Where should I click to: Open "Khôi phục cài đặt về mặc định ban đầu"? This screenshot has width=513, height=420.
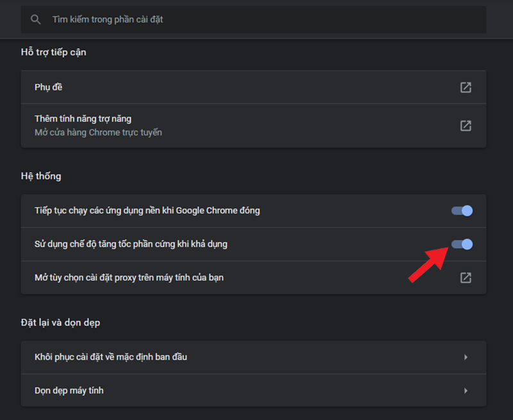tap(111, 357)
